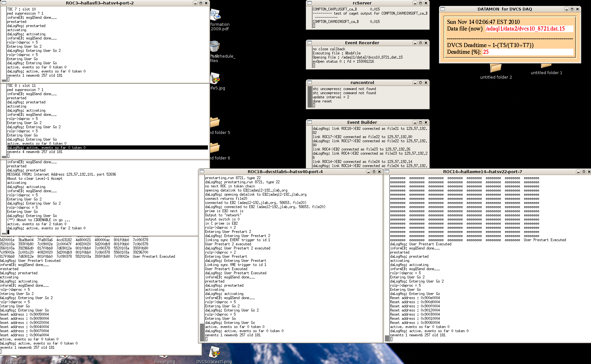The width and height of the screenshot is (591, 364).
Task: Click the runcontrol window scrollbar thumb
Action: click(x=310, y=97)
